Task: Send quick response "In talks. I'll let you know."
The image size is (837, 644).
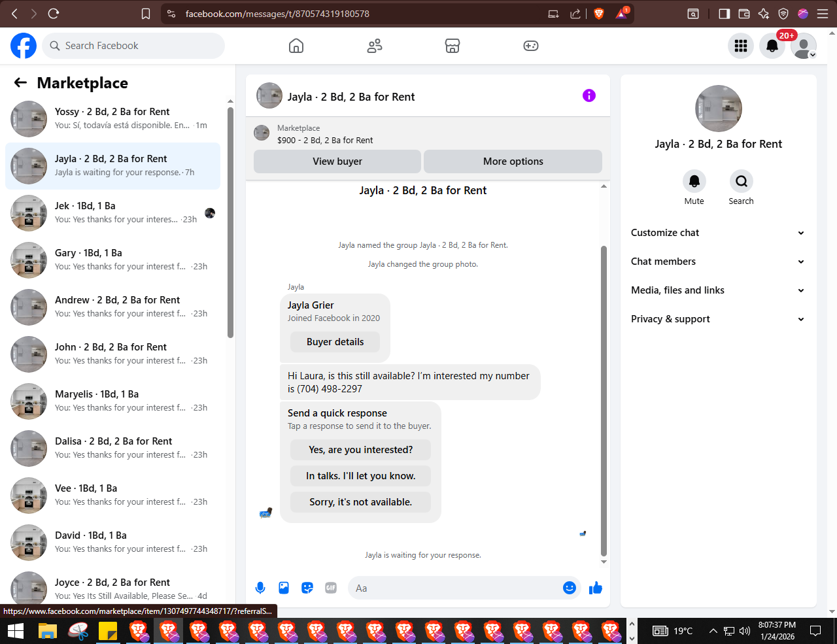Action: click(361, 476)
